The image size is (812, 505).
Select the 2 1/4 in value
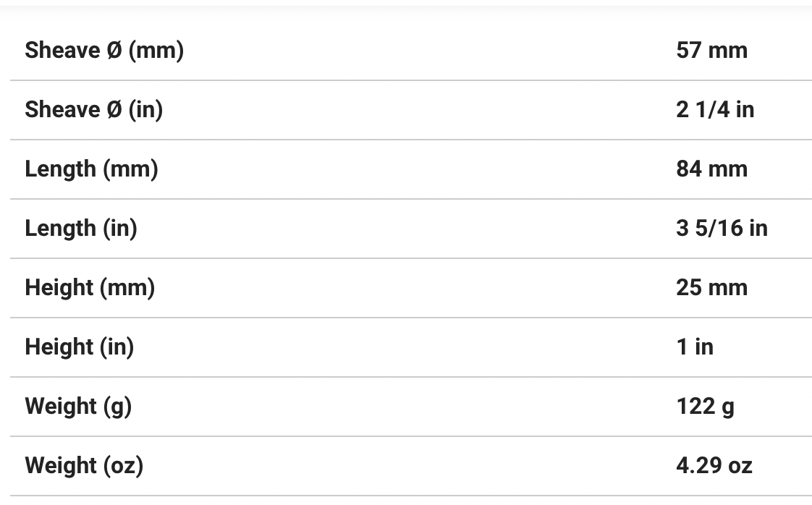point(715,110)
